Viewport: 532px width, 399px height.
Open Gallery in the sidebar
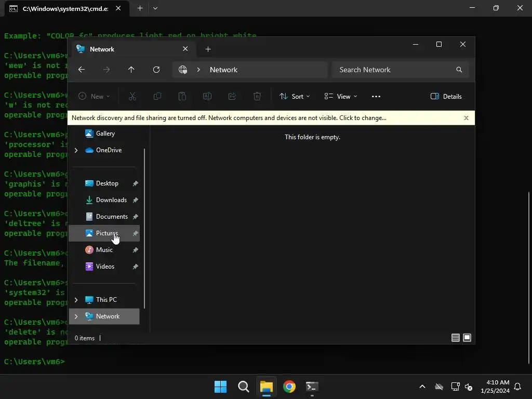point(104,134)
